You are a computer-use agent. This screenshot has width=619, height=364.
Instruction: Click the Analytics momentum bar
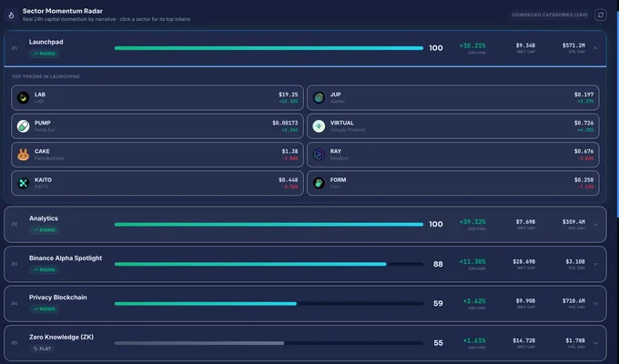[269, 224]
